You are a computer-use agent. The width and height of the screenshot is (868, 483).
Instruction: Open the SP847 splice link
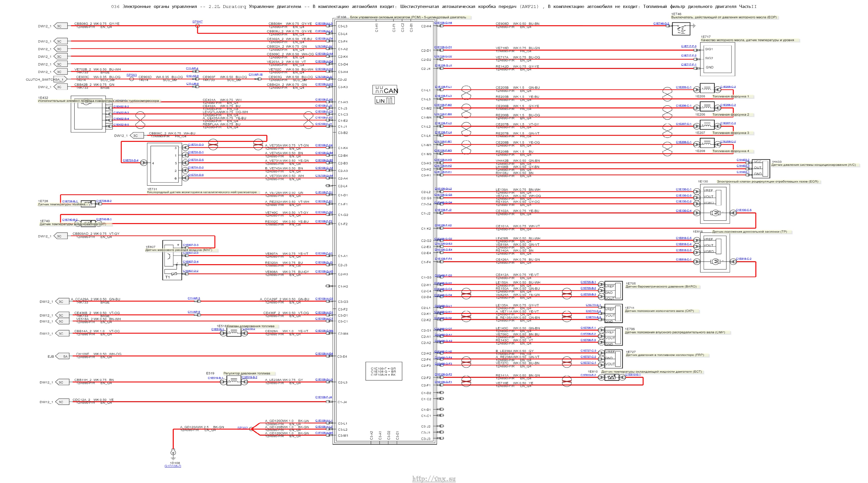(198, 22)
